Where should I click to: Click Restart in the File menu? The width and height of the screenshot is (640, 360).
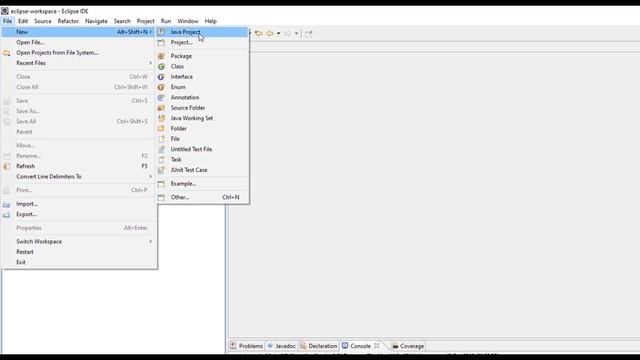79,252
